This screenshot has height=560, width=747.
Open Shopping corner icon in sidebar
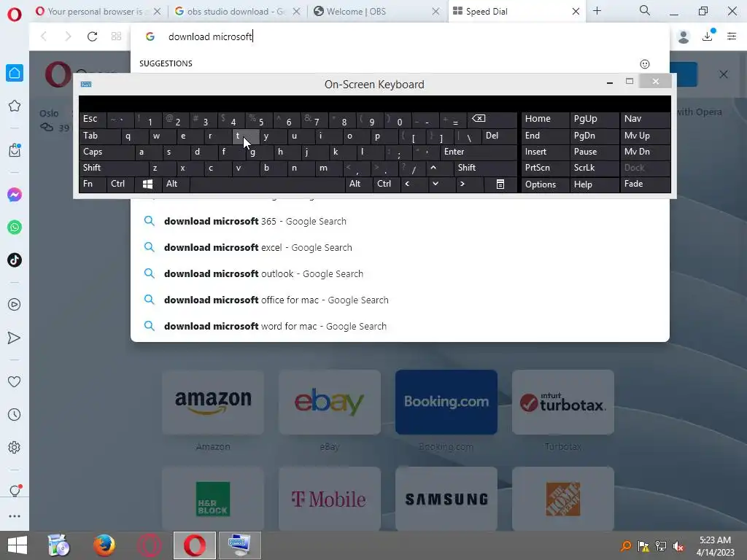click(x=15, y=150)
